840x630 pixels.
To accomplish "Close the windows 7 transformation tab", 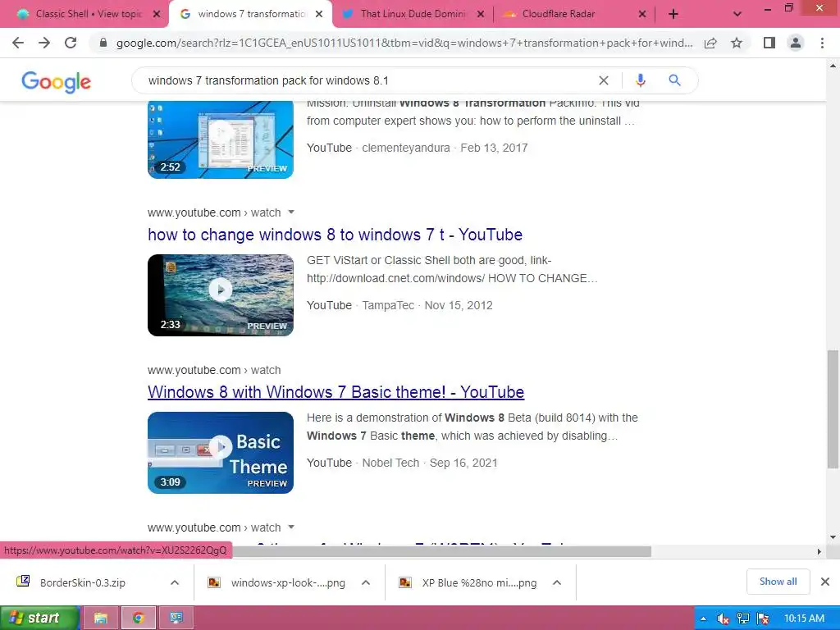I will 319,15.
